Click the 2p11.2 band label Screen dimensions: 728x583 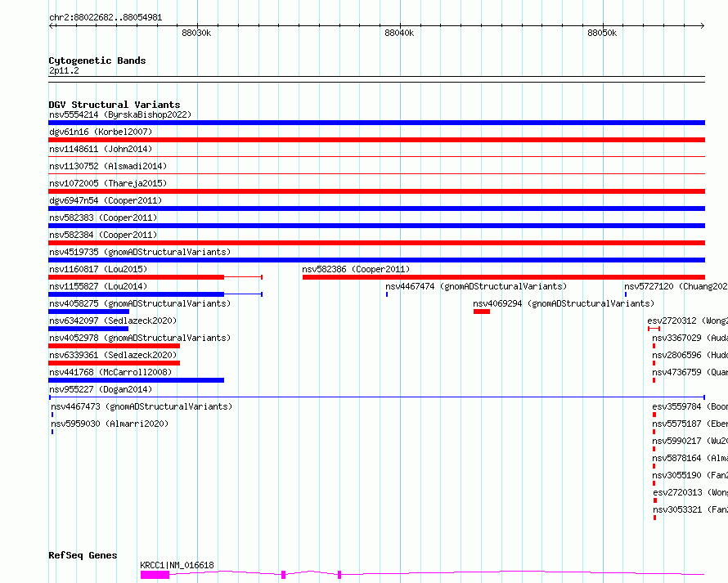(x=64, y=70)
